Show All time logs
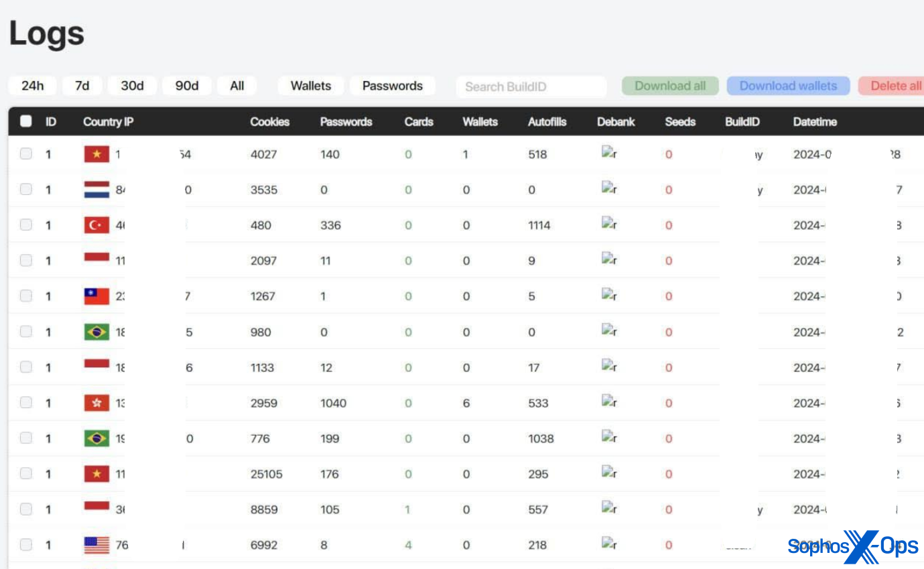 (x=237, y=86)
